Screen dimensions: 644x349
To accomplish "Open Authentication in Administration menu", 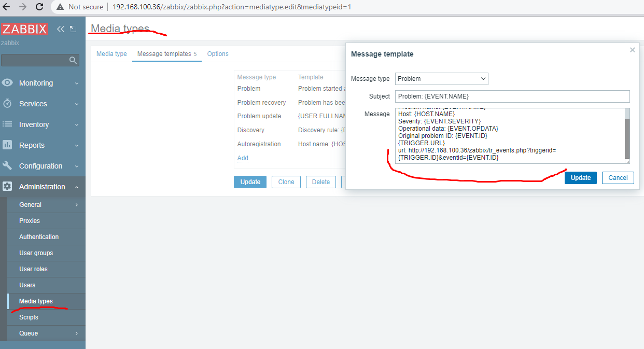I will pos(39,237).
